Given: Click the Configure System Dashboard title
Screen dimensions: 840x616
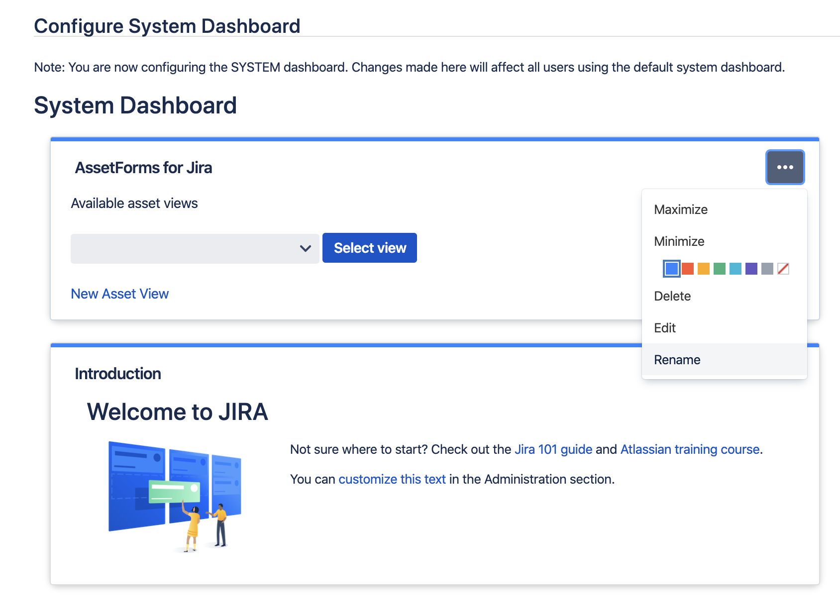Looking at the screenshot, I should coord(167,26).
